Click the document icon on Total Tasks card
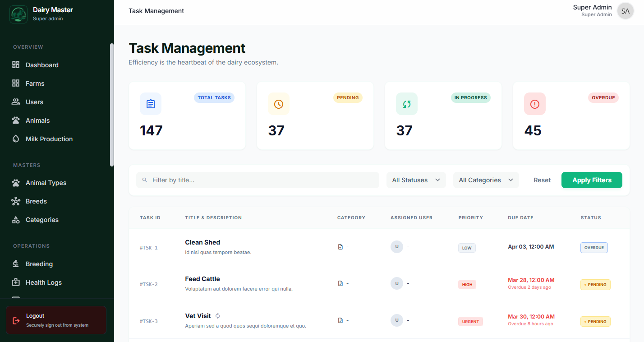This screenshot has width=644, height=342. [x=150, y=104]
